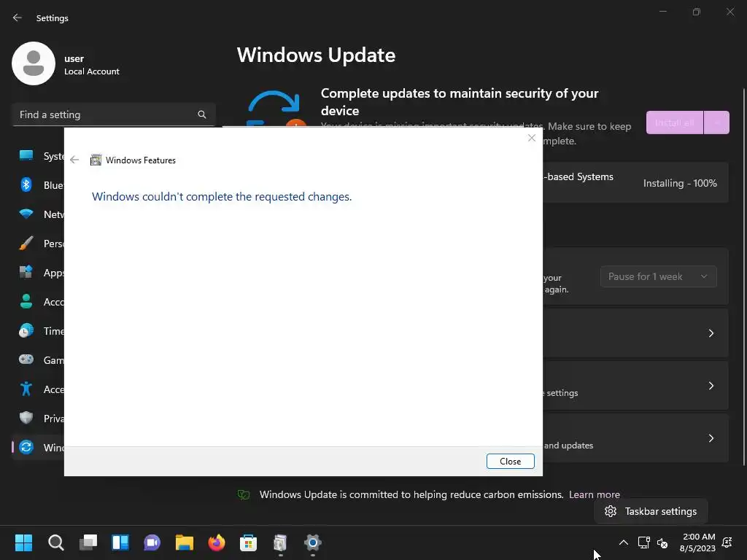Open Task View on the taskbar
747x560 pixels.
point(88,542)
